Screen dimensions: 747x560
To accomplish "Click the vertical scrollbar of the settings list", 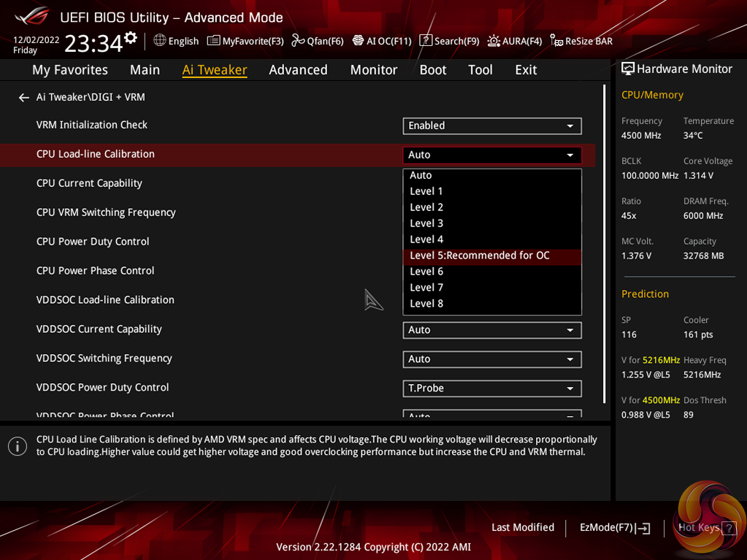I will pos(605,241).
